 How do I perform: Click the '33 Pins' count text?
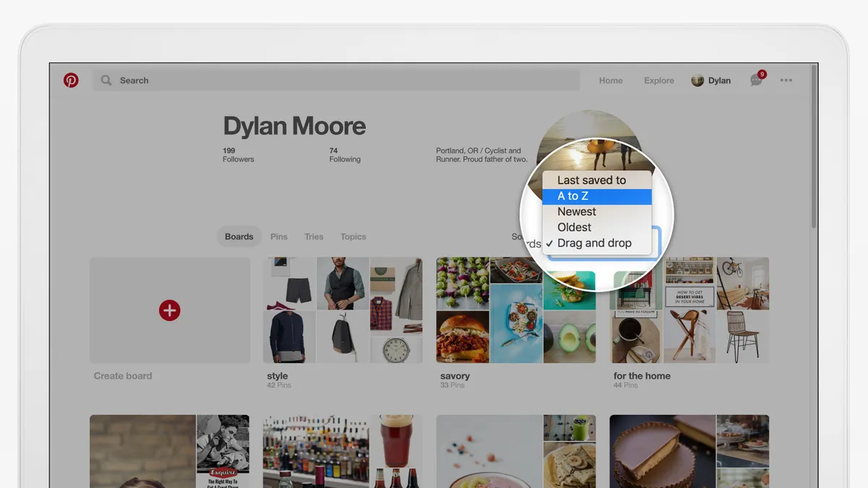(453, 385)
